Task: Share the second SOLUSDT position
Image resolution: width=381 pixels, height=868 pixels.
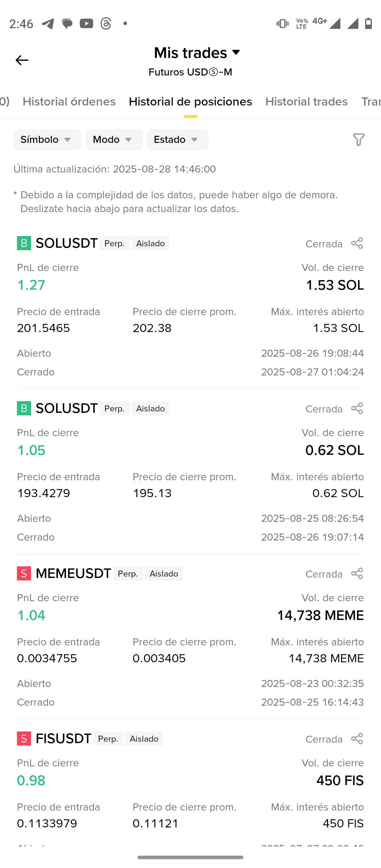Action: coord(357,408)
